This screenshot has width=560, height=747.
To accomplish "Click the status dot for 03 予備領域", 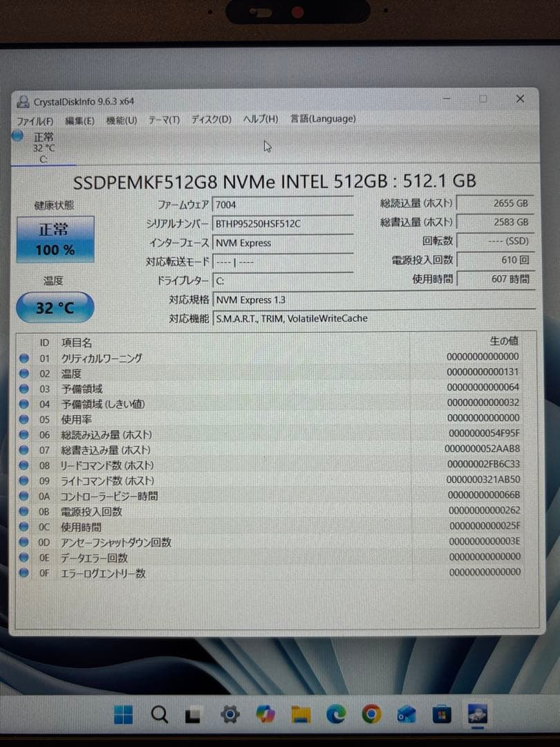I will pos(24,389).
